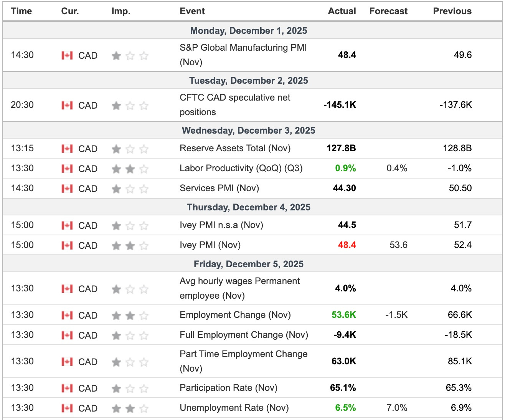Viewport: 505px width, 420px height.
Task: Click Canada flag in Unemployment Rate row
Action: (67, 408)
